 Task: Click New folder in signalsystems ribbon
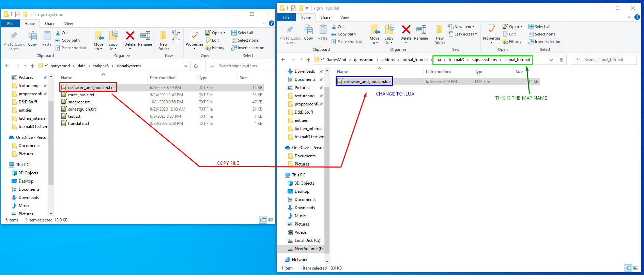tap(164, 41)
